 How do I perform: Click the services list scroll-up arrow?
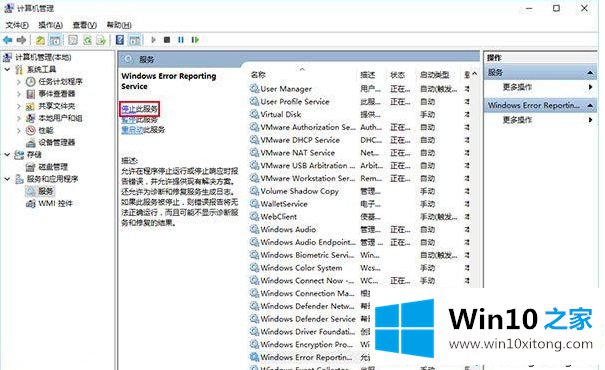pos(475,74)
